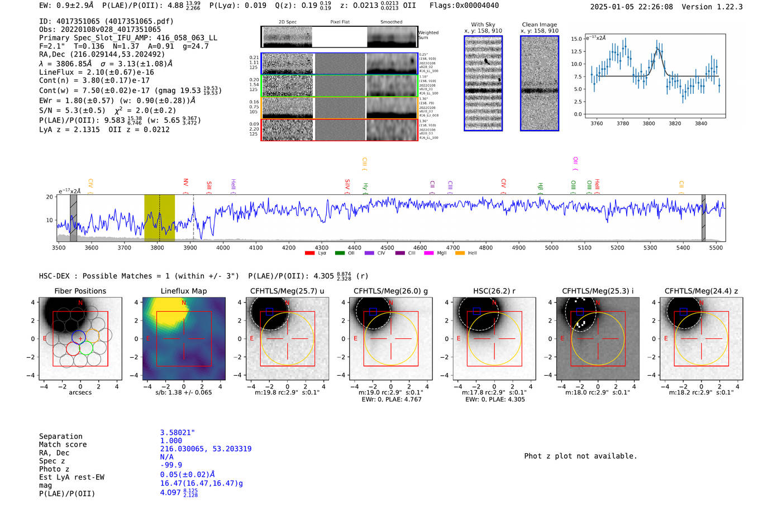Select the match coordinates "216.030065, 53.203319"
The height and width of the screenshot is (532, 782).
pyautogui.click(x=206, y=449)
